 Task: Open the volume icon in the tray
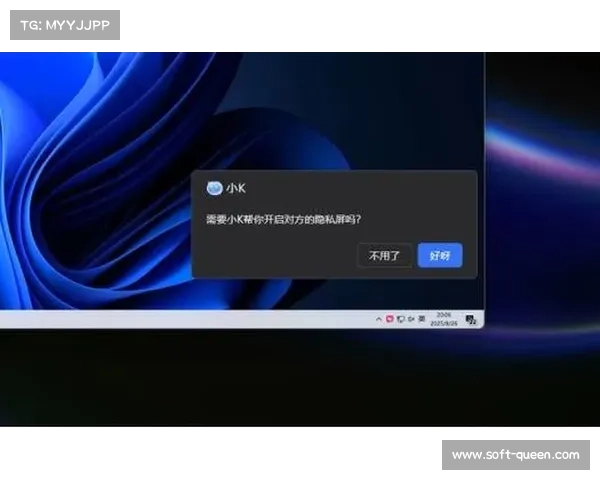pos(410,319)
